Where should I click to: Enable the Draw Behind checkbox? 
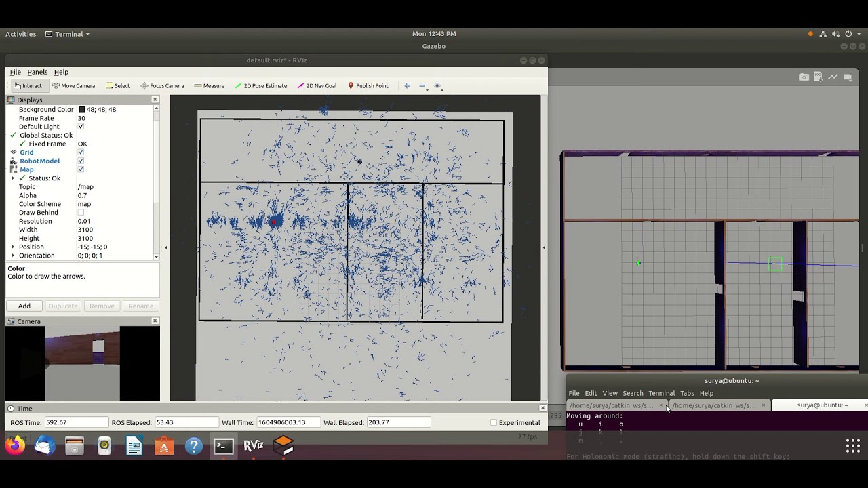(x=81, y=213)
